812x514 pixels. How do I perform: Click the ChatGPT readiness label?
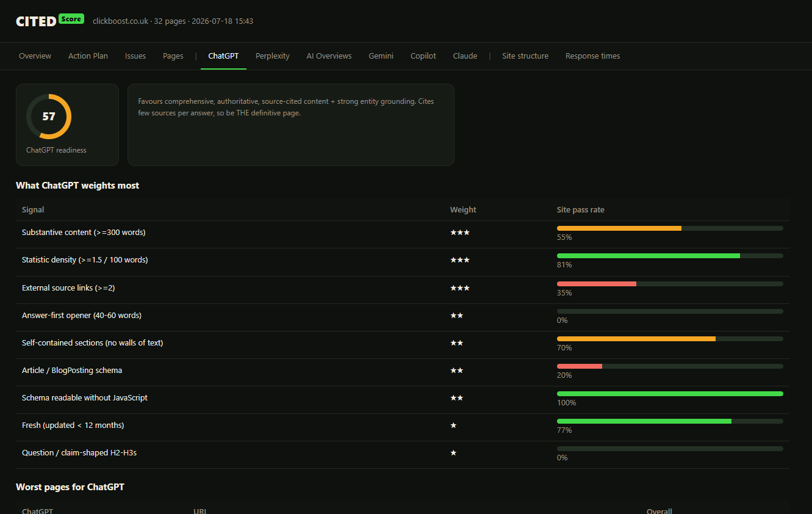pyautogui.click(x=56, y=150)
